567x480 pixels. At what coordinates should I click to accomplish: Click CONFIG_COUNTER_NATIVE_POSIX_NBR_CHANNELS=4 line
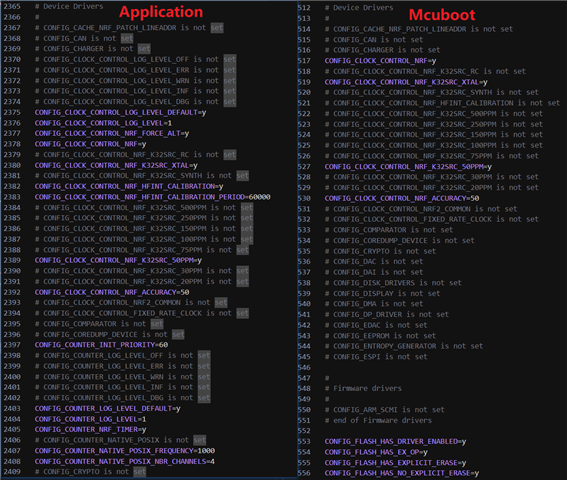click(125, 462)
